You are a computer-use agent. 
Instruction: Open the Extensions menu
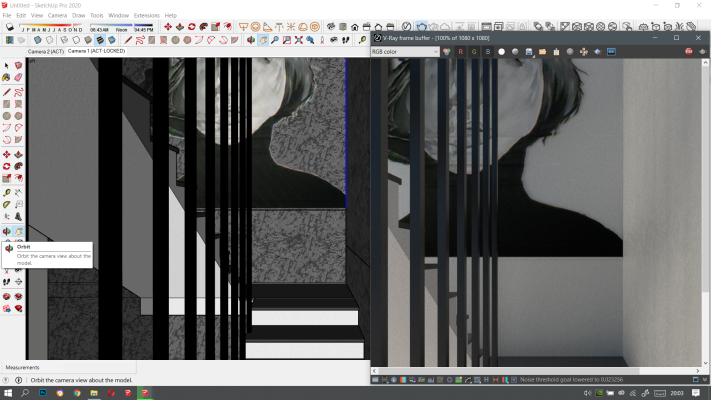pos(146,15)
